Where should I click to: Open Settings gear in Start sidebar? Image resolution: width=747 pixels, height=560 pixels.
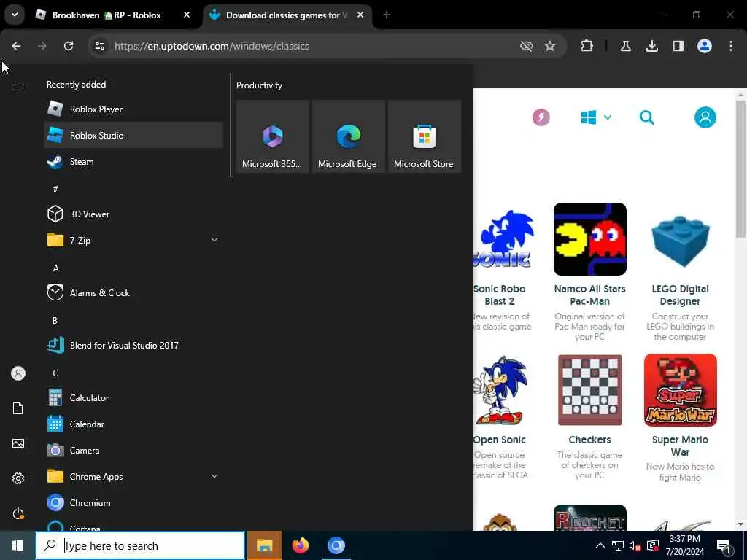click(x=18, y=478)
